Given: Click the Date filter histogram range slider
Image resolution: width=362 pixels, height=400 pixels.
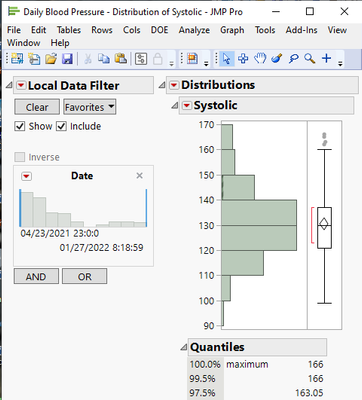Looking at the screenshot, I should pyautogui.click(x=83, y=208).
